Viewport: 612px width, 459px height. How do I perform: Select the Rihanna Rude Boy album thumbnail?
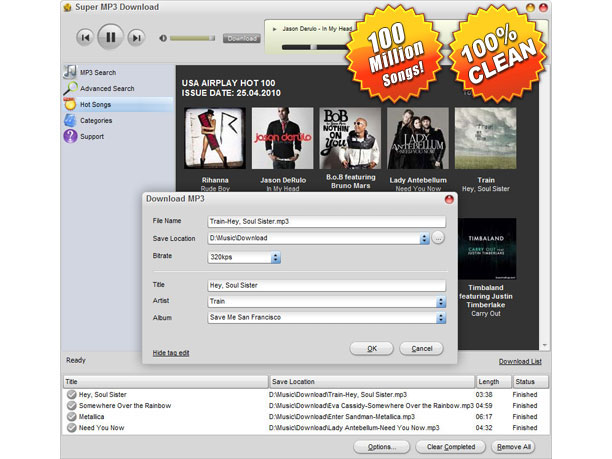pos(209,138)
